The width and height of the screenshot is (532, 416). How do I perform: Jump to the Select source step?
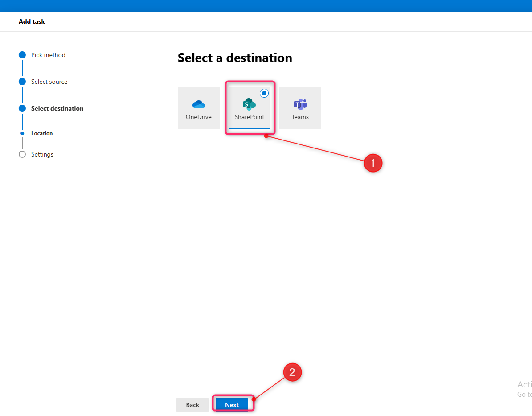49,82
